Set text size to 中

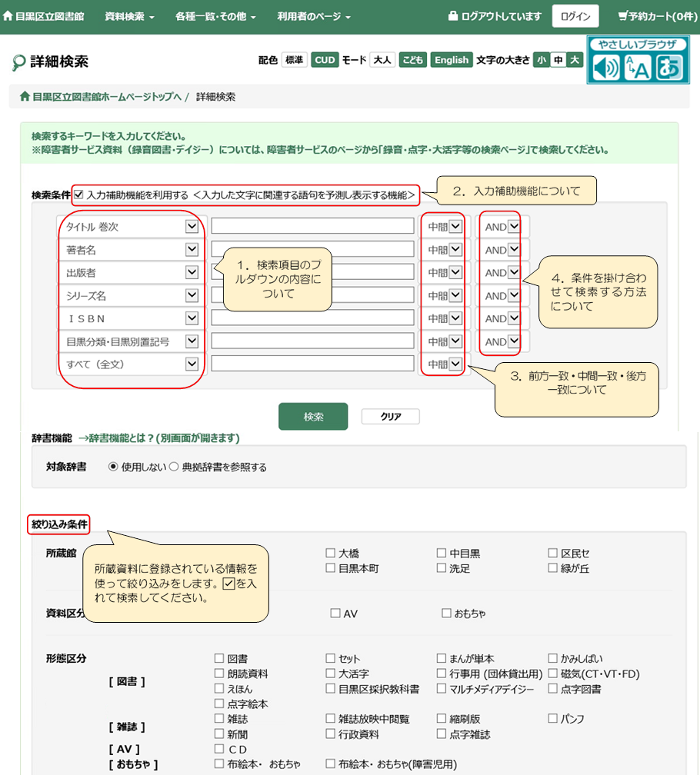[x=558, y=60]
